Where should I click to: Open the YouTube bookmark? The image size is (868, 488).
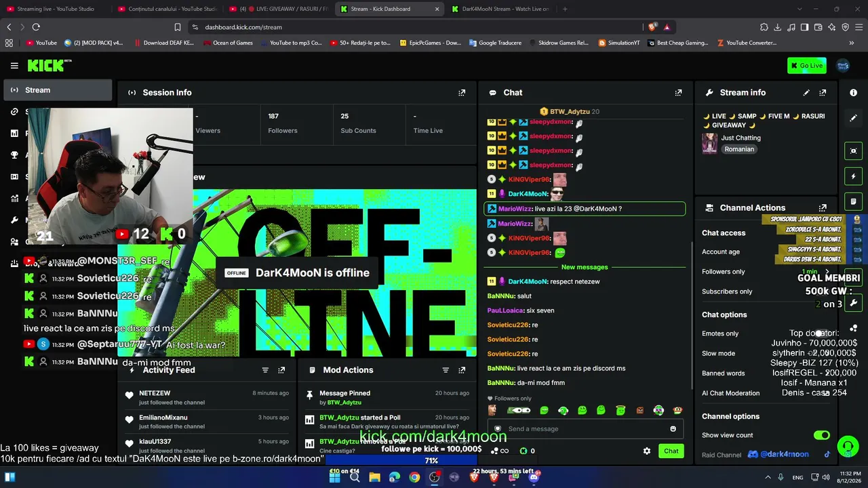pos(41,43)
